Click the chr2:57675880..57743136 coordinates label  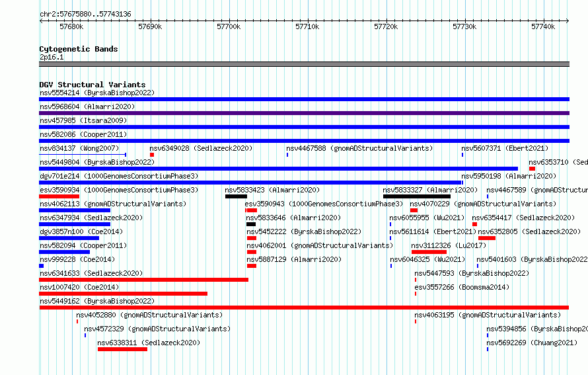[x=85, y=14]
